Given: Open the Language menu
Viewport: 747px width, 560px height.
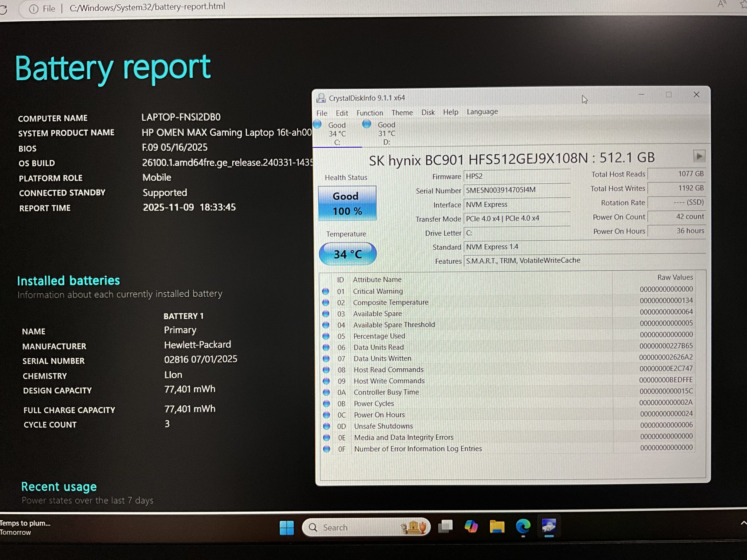Looking at the screenshot, I should coord(482,112).
